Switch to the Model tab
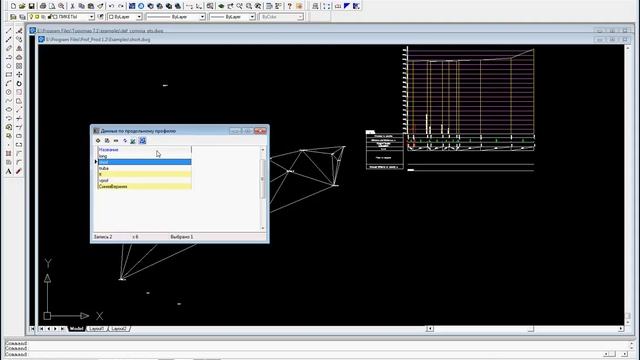640x360 pixels. click(76, 329)
